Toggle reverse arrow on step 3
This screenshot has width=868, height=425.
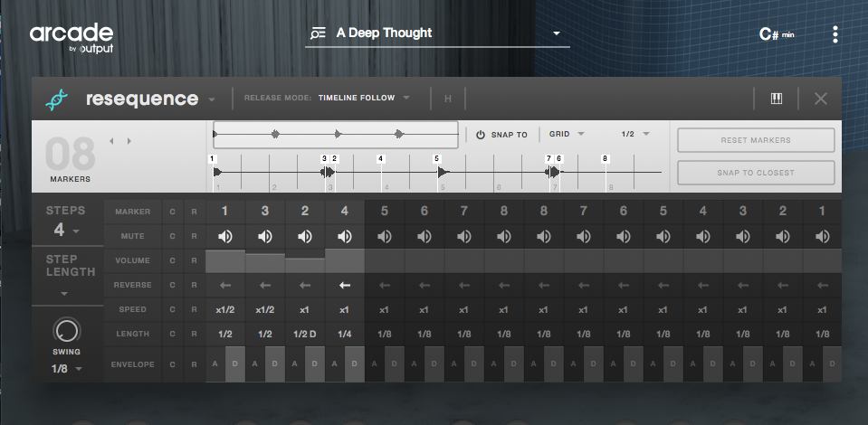click(x=304, y=285)
